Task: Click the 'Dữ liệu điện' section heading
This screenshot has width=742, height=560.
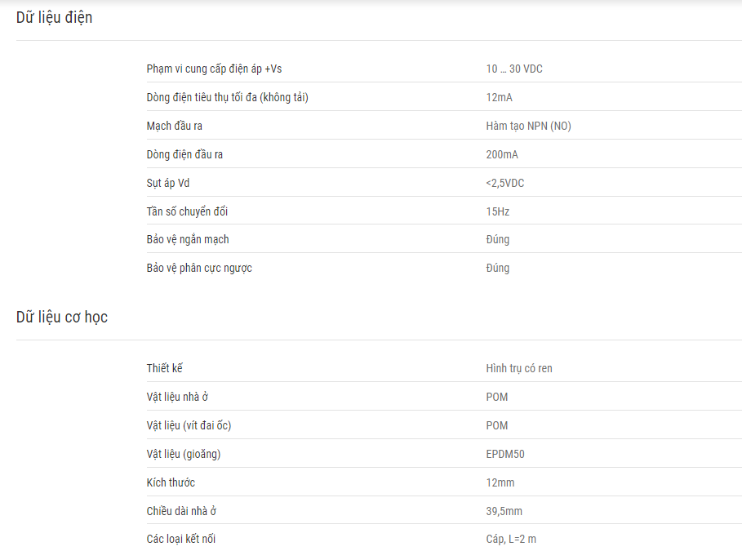Action: 54,17
